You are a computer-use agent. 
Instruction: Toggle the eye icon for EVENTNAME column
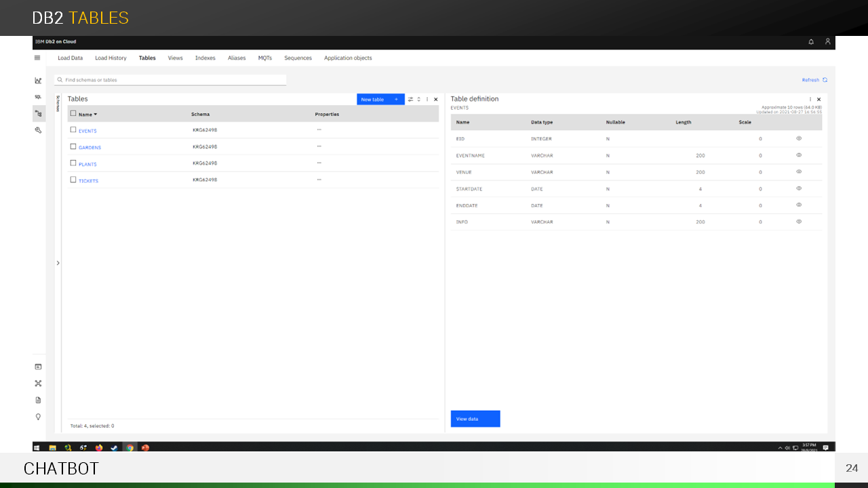[x=799, y=155]
